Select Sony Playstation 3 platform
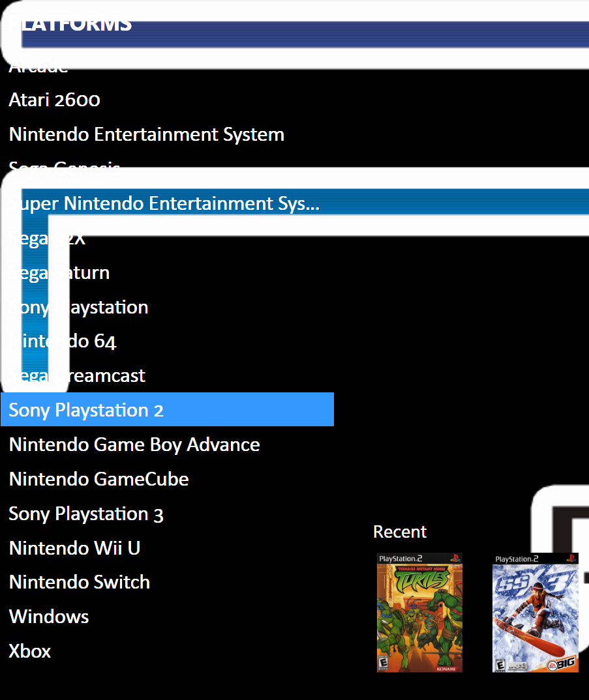Viewport: 589px width, 700px height. (x=167, y=514)
